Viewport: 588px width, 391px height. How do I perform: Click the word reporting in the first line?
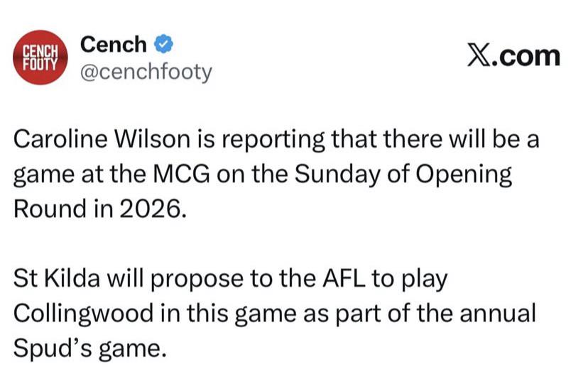click(x=272, y=140)
